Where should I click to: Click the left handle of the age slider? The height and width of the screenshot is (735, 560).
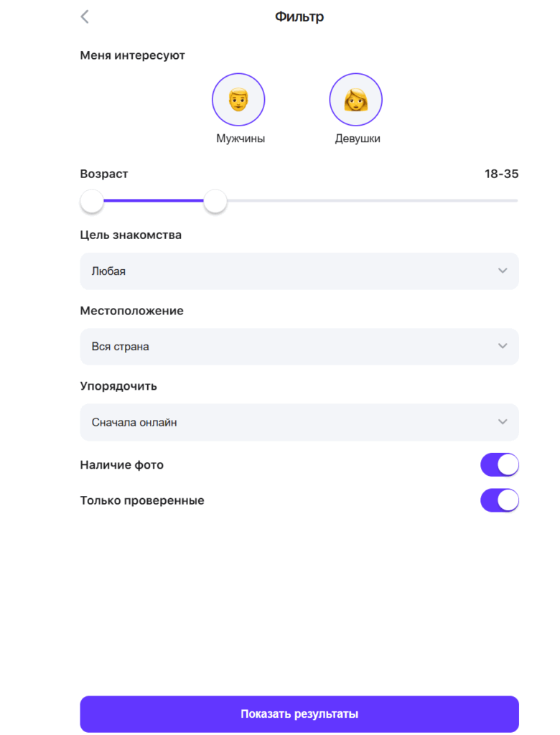tap(91, 202)
